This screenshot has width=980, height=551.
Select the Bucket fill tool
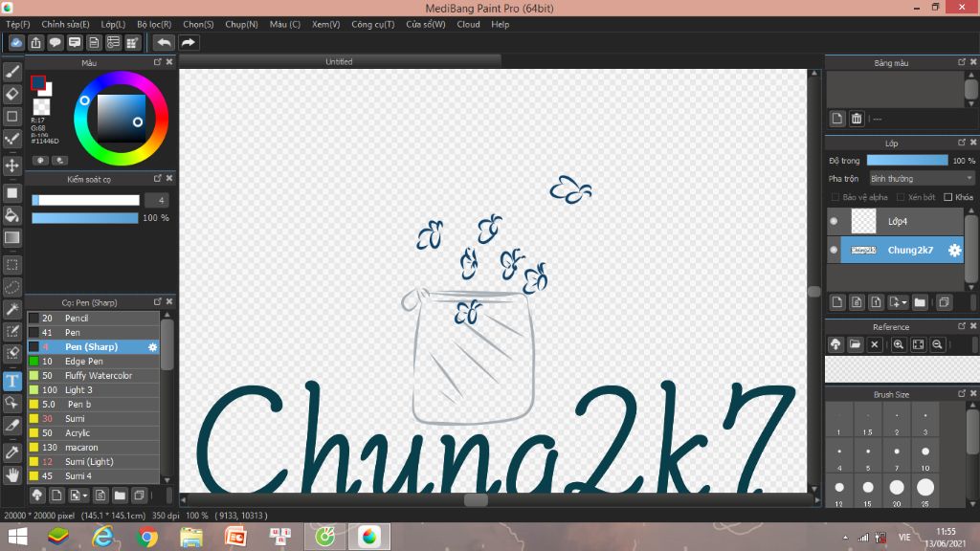(11, 215)
